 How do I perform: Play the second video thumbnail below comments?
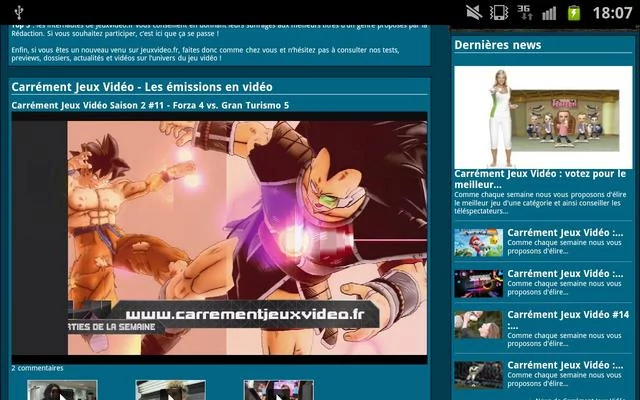(171, 390)
